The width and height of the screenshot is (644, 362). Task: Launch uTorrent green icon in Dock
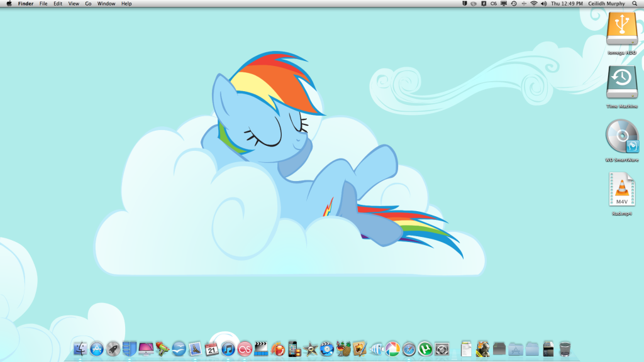tap(426, 349)
